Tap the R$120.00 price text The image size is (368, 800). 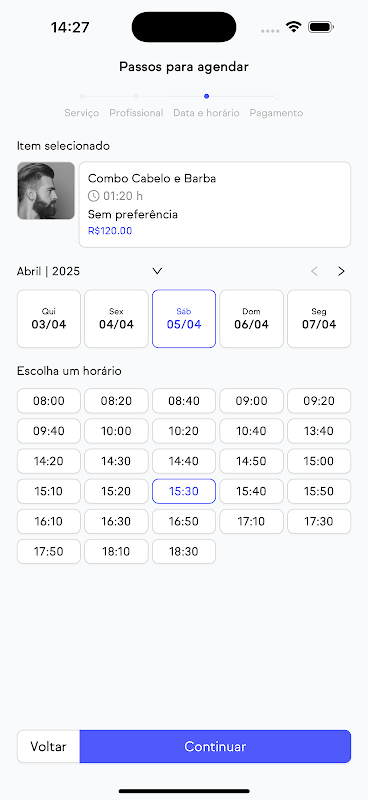[110, 231]
